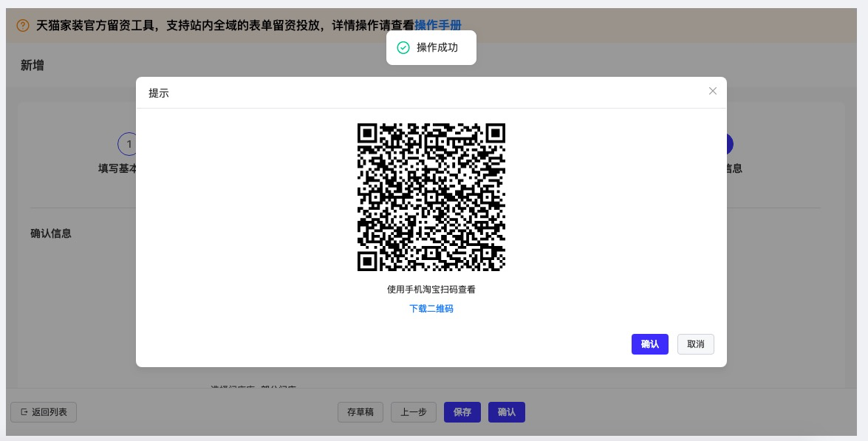
Task: Click 返回列表 button at bottom left
Action: (43, 411)
